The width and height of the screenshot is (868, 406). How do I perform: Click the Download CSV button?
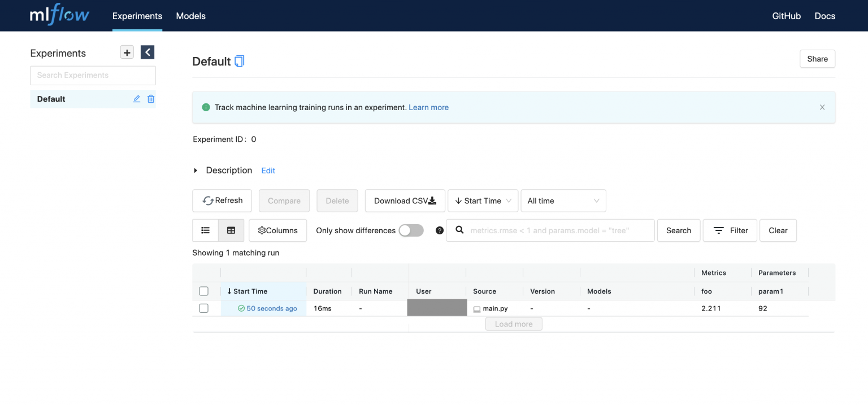[x=405, y=200]
